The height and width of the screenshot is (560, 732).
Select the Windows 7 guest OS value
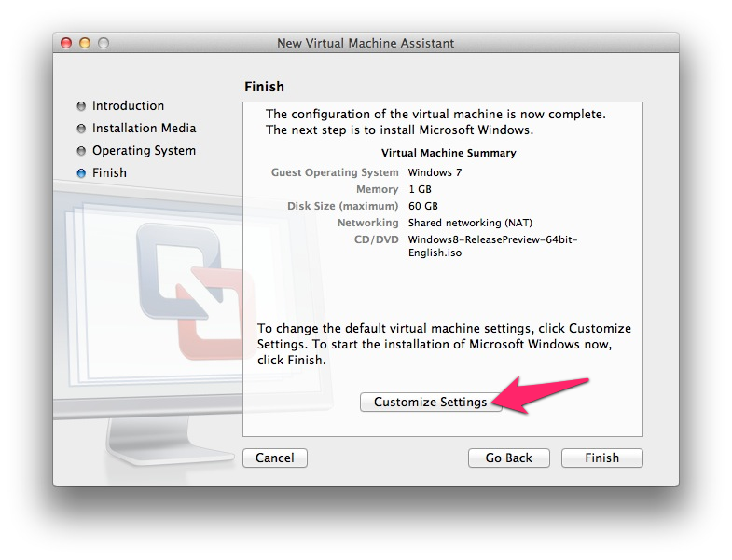pos(435,172)
